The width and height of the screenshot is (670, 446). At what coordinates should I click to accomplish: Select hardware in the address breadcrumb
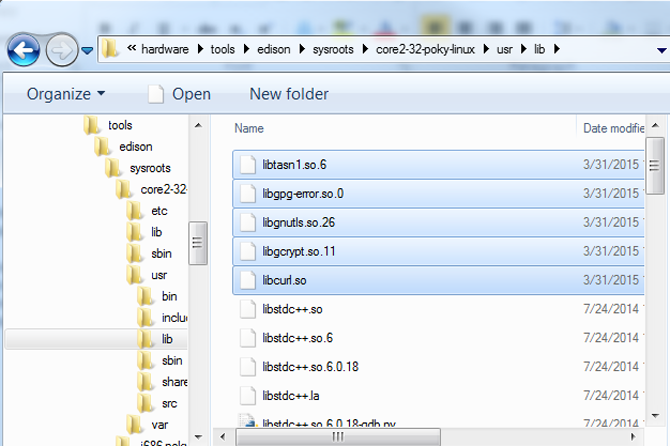(x=165, y=49)
